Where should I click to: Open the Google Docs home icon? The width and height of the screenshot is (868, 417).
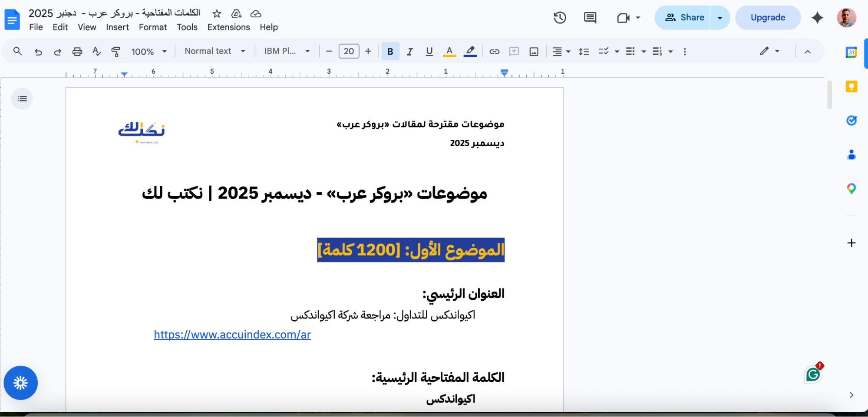12,20
